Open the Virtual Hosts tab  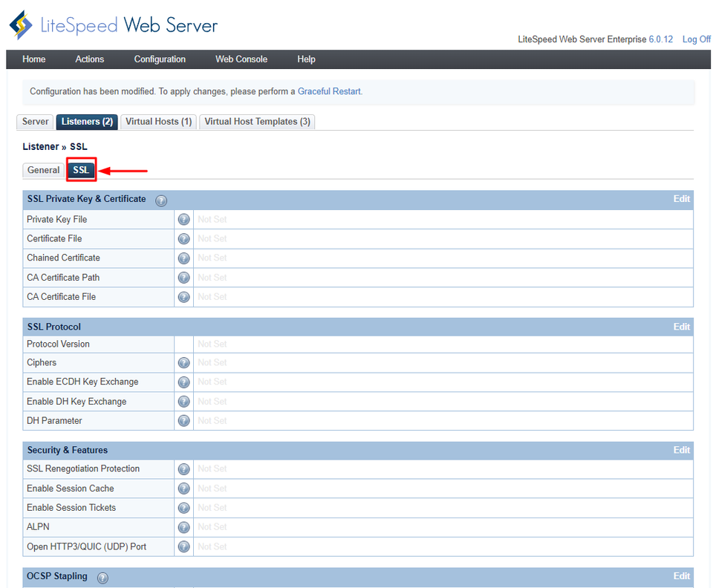click(158, 121)
